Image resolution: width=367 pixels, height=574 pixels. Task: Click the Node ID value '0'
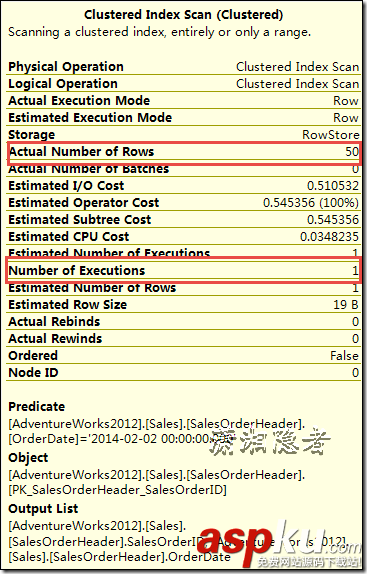[355, 373]
